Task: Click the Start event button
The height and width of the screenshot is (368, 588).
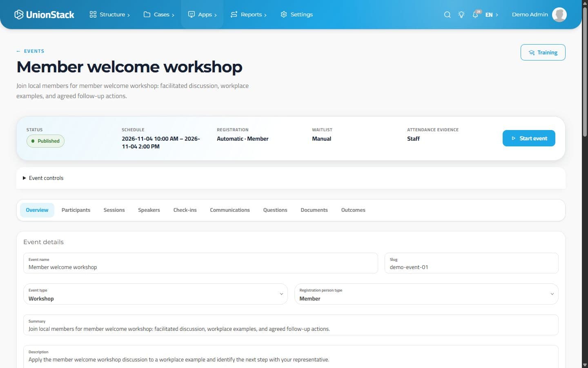Action: (529, 138)
